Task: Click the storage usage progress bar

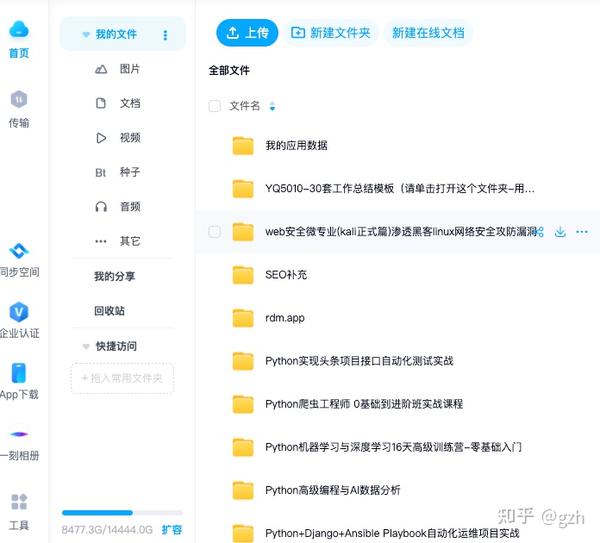Action: click(122, 512)
